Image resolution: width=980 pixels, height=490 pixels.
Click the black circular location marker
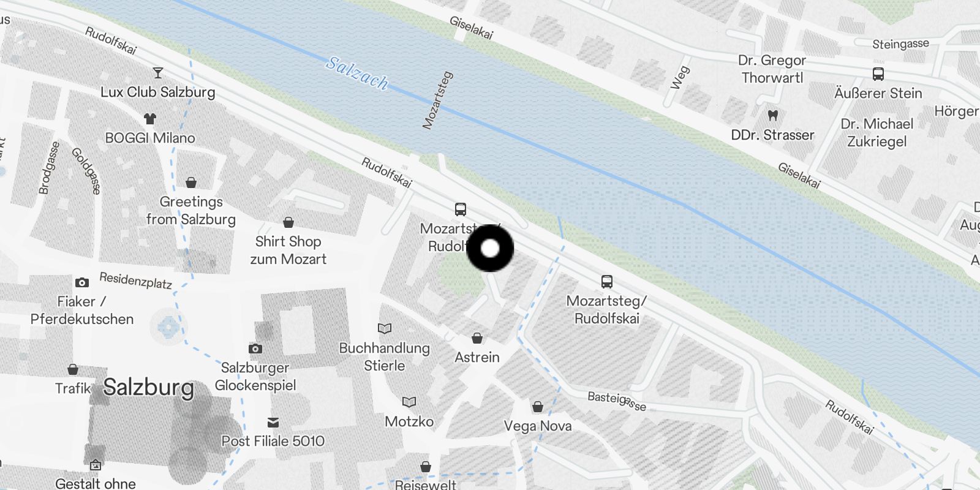click(x=490, y=248)
